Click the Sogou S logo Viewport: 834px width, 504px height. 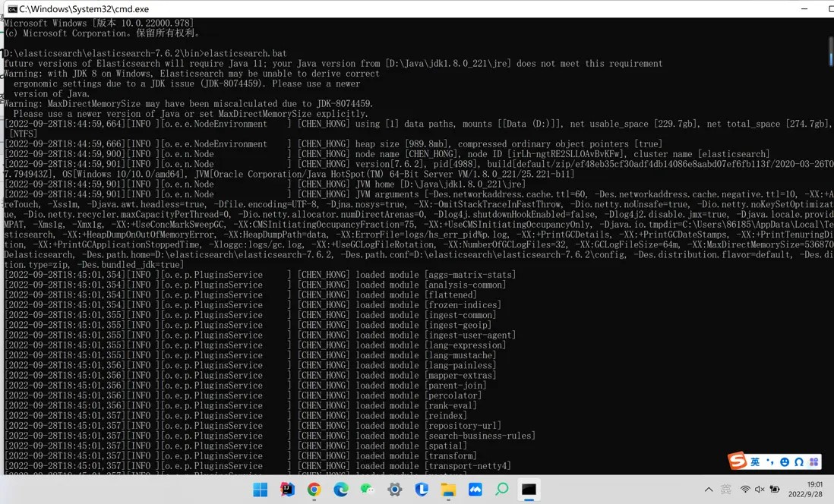coord(738,461)
